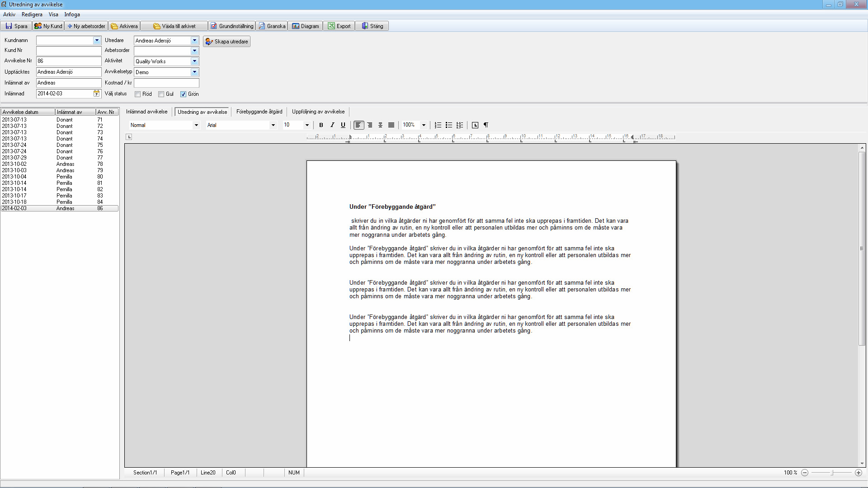Viewport: 868px width, 488px height.
Task: Click the Bold formatting button
Action: point(321,125)
